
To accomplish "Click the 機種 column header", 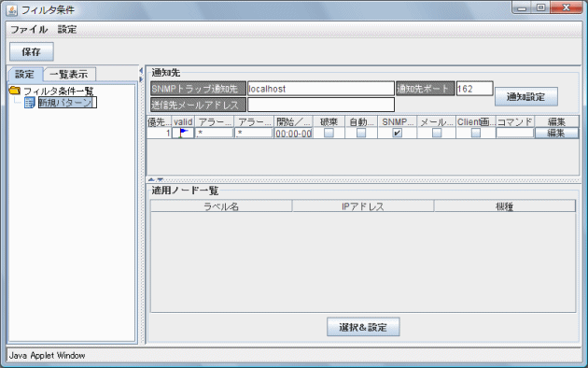I will (505, 205).
